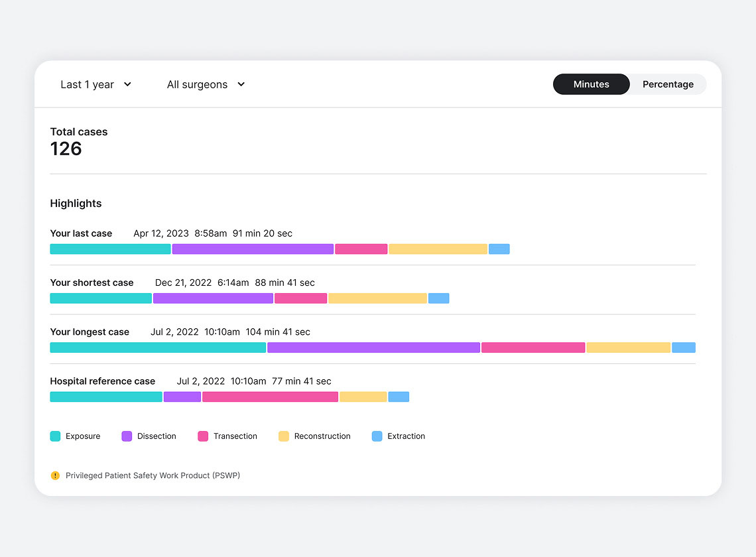The height and width of the screenshot is (557, 756).
Task: Click the Total cases count 126
Action: [66, 149]
